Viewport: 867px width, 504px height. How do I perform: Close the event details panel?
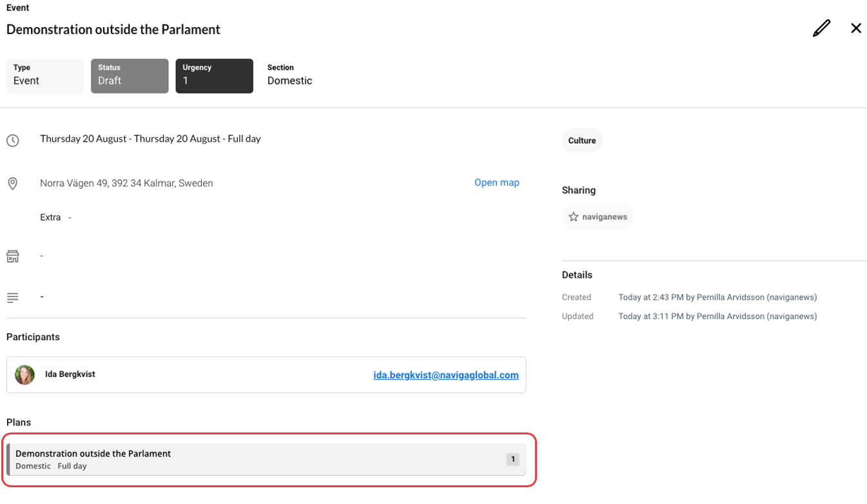pos(855,28)
